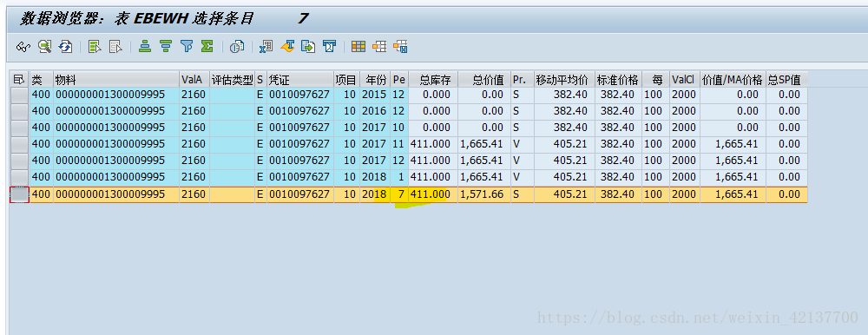
Task: Click the 总SP值 column header
Action: tap(786, 80)
